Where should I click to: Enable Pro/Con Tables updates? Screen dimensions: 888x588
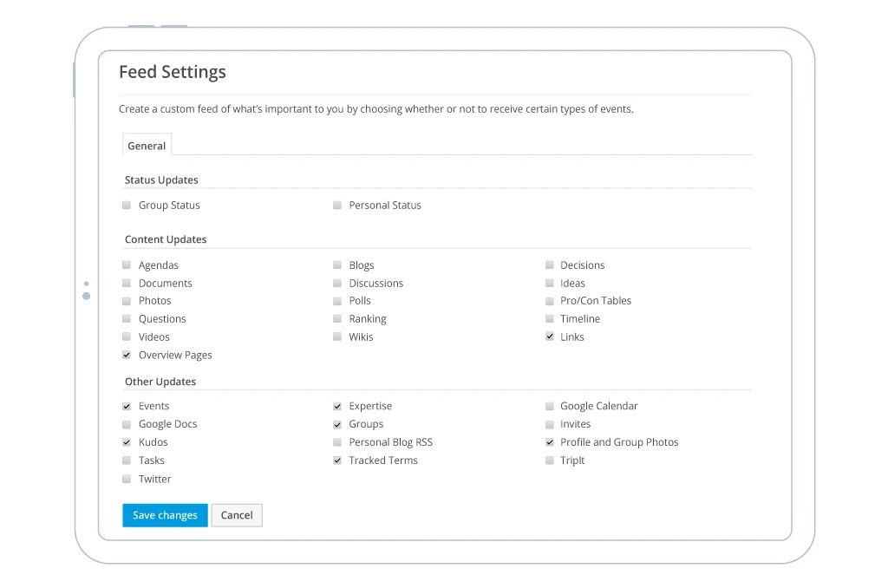[550, 301]
